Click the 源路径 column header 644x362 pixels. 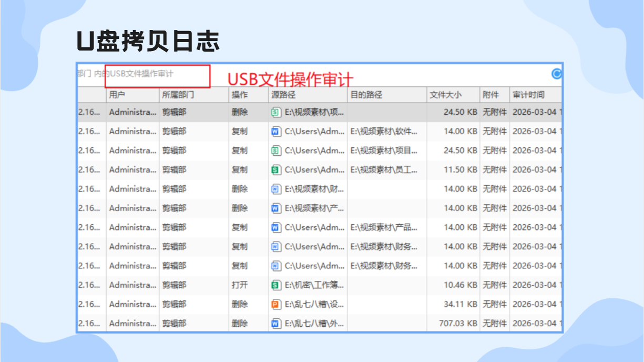[x=308, y=95]
